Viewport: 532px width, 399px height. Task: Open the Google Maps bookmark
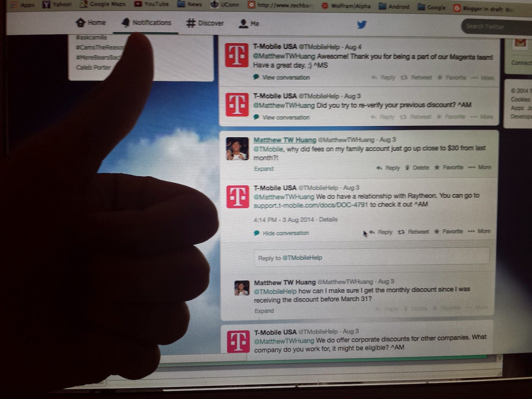click(x=103, y=4)
